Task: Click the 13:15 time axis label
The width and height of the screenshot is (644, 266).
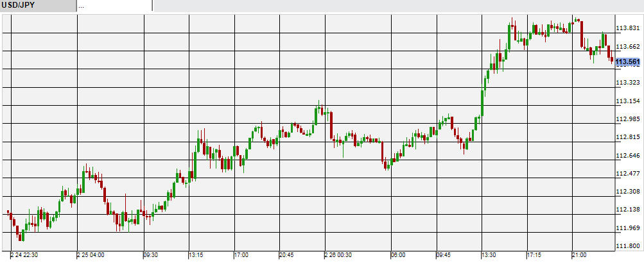Action: tap(196, 255)
